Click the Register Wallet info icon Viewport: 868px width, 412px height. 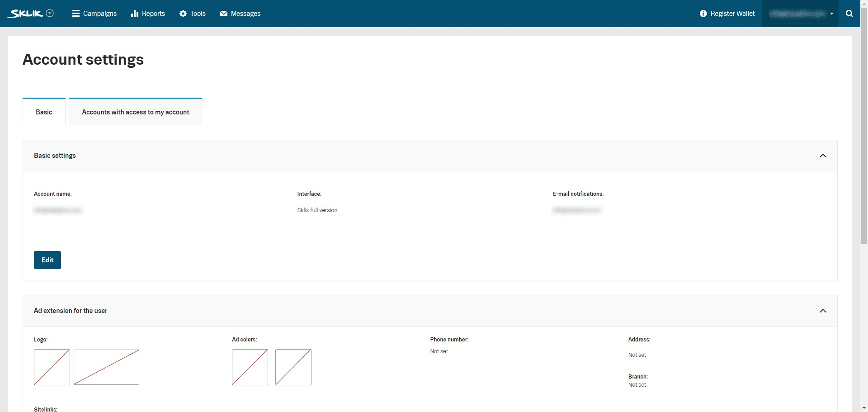[x=703, y=14]
